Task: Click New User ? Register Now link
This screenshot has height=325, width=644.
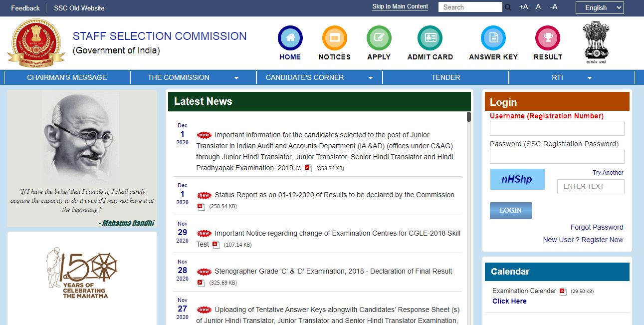Action: point(583,240)
